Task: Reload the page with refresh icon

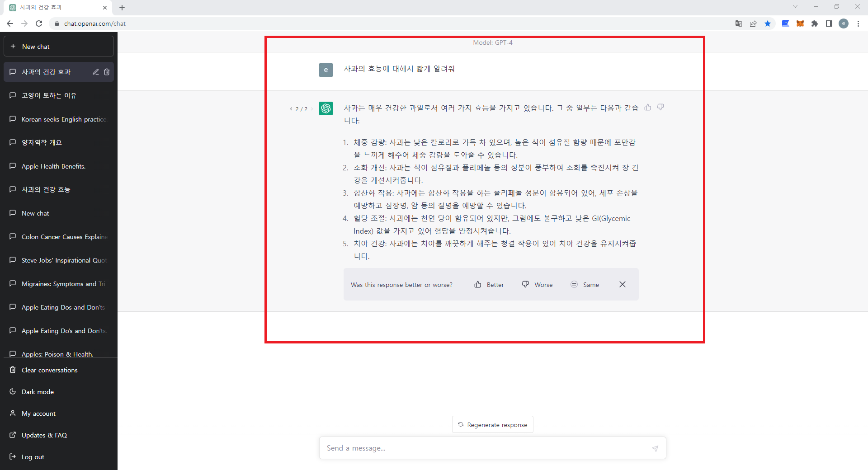Action: [39, 23]
